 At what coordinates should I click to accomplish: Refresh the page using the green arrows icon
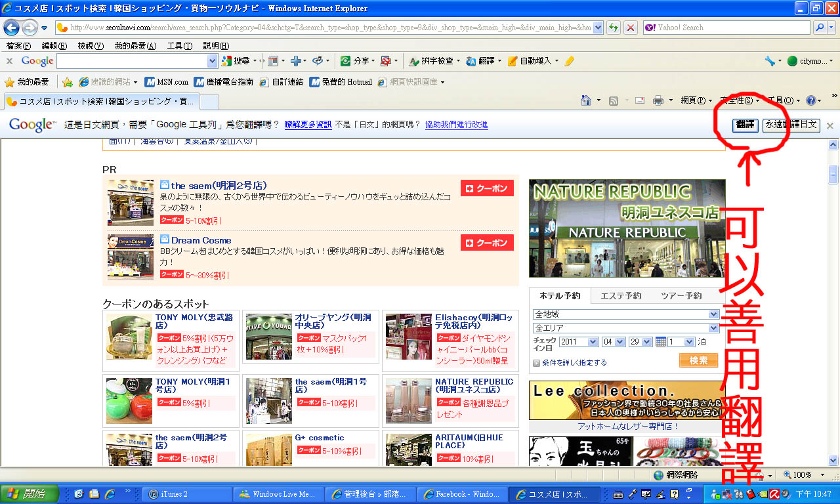614,28
